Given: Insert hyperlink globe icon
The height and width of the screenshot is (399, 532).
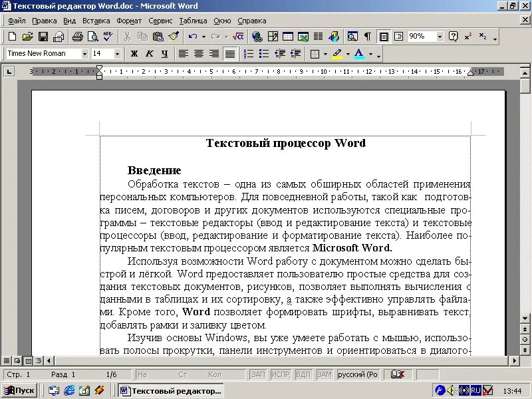Looking at the screenshot, I should 257,37.
